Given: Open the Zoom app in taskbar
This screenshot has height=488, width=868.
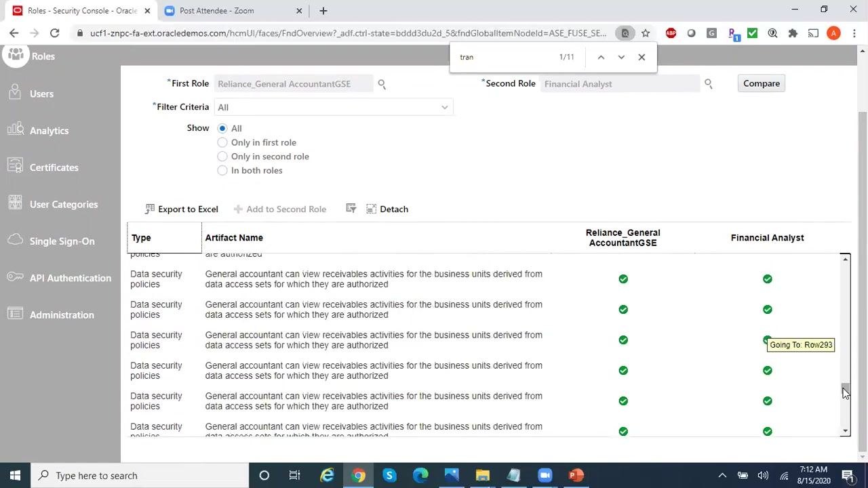Looking at the screenshot, I should [545, 475].
